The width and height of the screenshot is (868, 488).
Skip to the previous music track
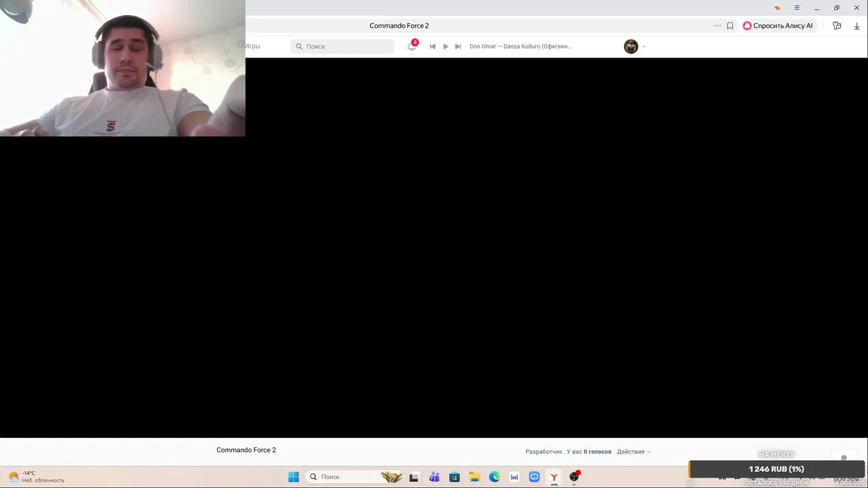click(433, 46)
